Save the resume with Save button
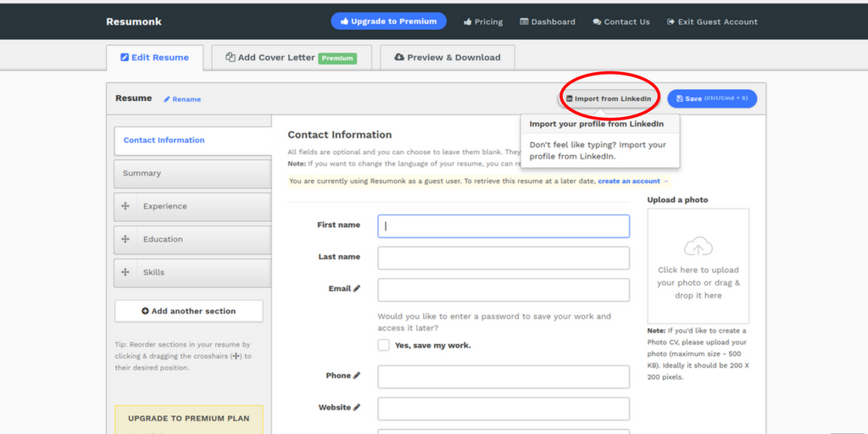868x434 pixels. coord(712,98)
